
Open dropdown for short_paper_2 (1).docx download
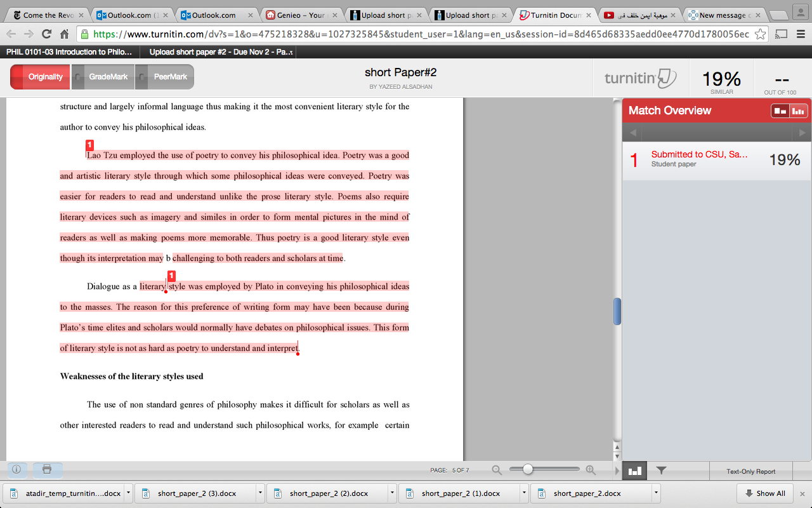[524, 493]
